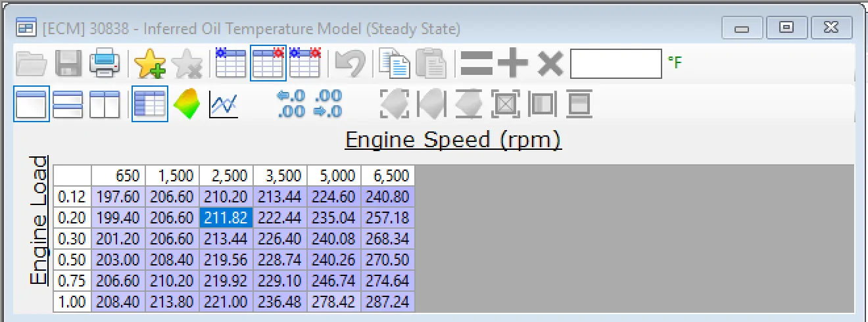
Task: Select cell 197.60
Action: click(x=118, y=196)
